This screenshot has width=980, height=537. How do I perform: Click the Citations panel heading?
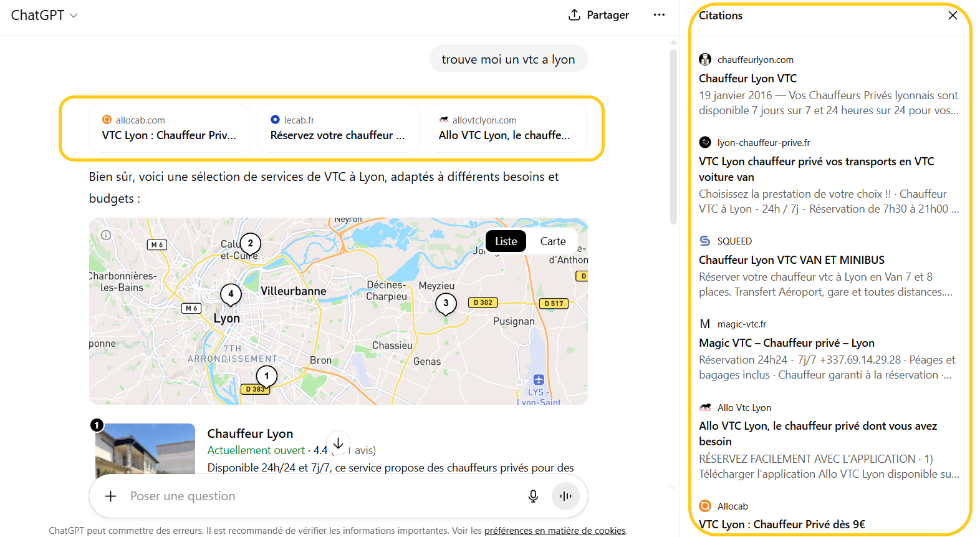[721, 16]
